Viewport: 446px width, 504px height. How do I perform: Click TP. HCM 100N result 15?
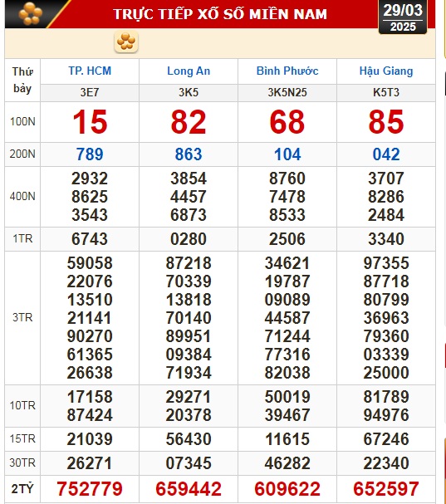click(90, 122)
